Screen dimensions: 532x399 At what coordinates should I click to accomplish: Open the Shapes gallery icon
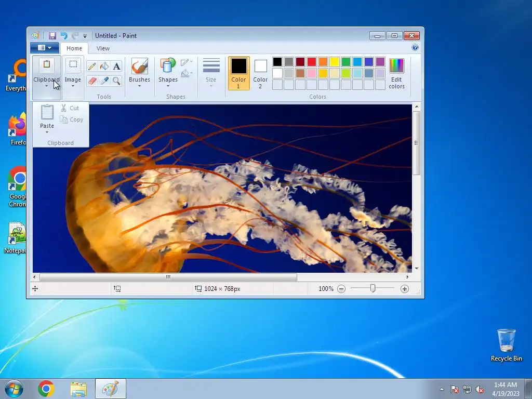(x=168, y=66)
